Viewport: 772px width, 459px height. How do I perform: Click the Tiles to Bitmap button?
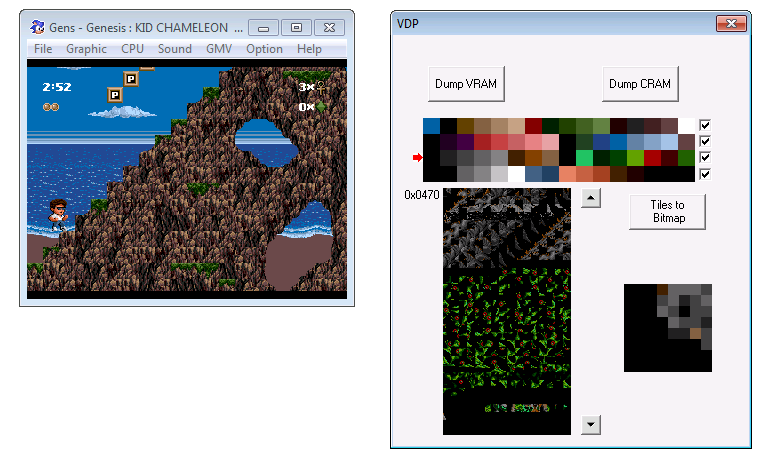click(668, 212)
